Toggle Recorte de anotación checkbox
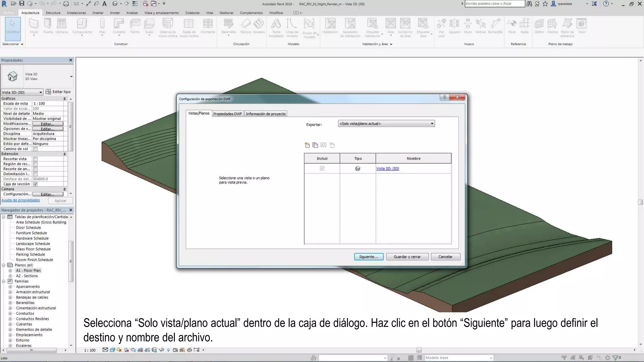 (x=36, y=169)
